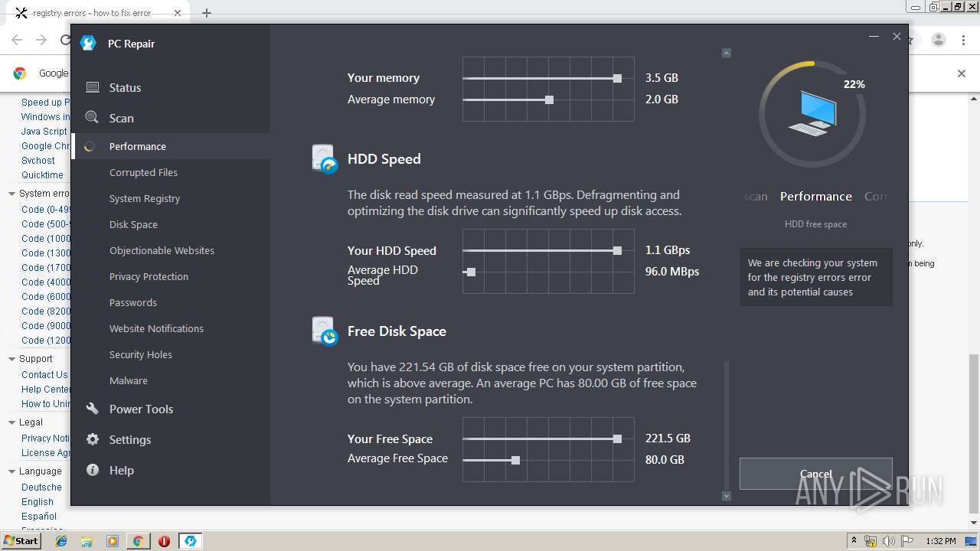Click the Free Disk Space section icon
Screen dimensions: 980x551
[x=325, y=331]
